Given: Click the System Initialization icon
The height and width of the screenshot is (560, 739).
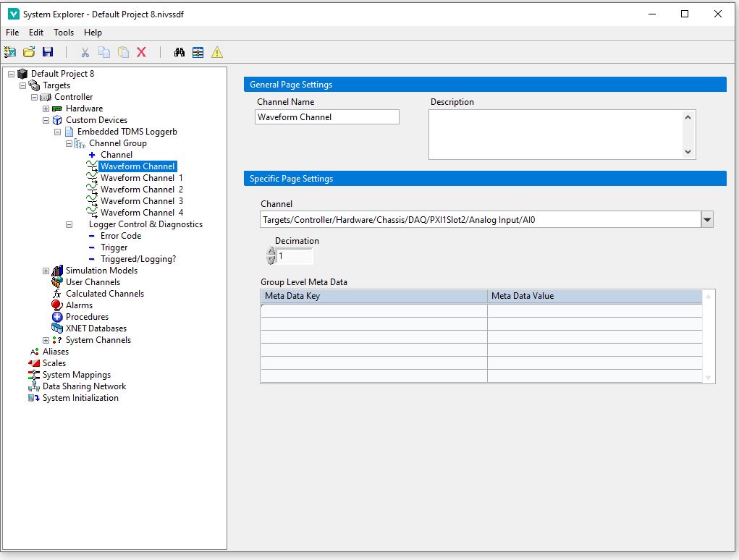Looking at the screenshot, I should click(34, 398).
